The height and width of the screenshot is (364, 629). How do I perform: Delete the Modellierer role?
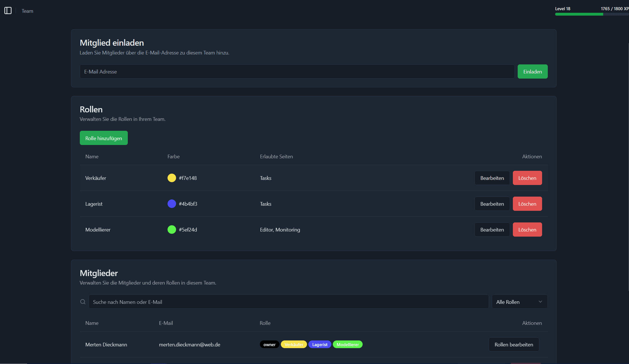[x=527, y=230]
